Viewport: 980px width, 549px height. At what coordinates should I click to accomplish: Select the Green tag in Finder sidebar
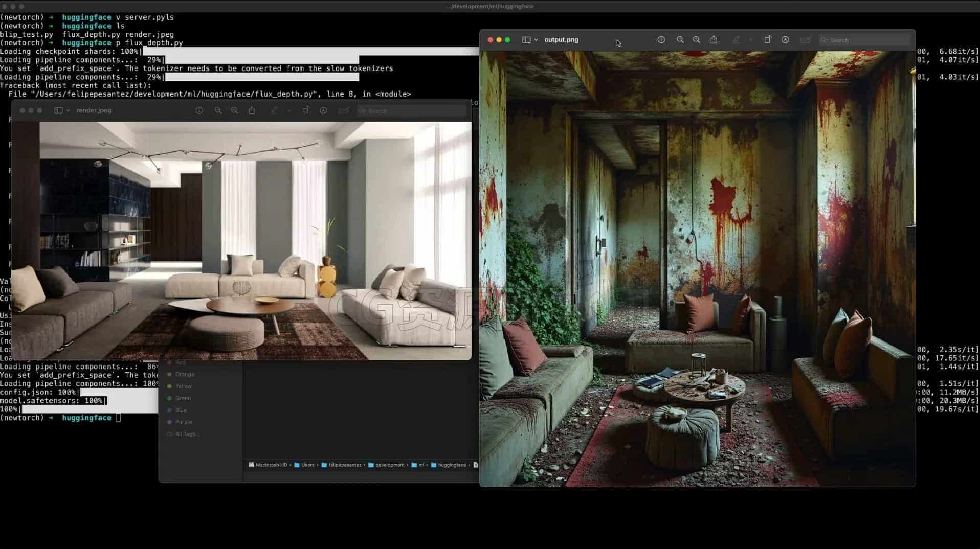[183, 398]
